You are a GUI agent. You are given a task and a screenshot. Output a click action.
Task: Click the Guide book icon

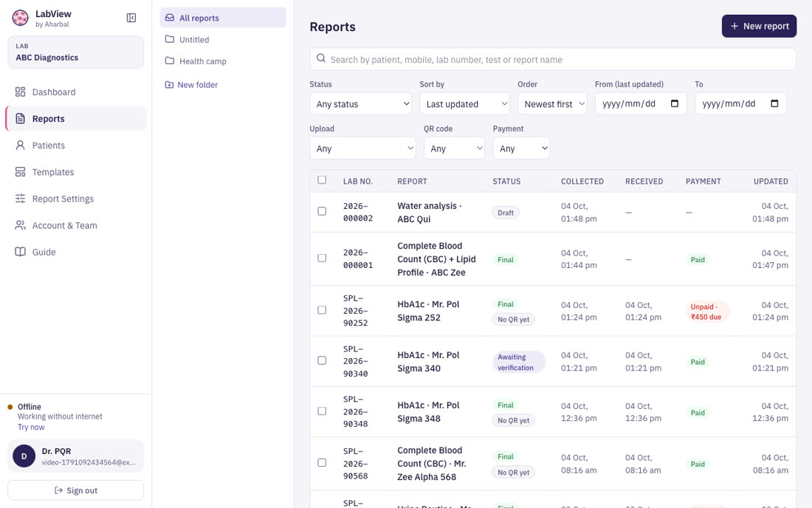[x=20, y=253]
